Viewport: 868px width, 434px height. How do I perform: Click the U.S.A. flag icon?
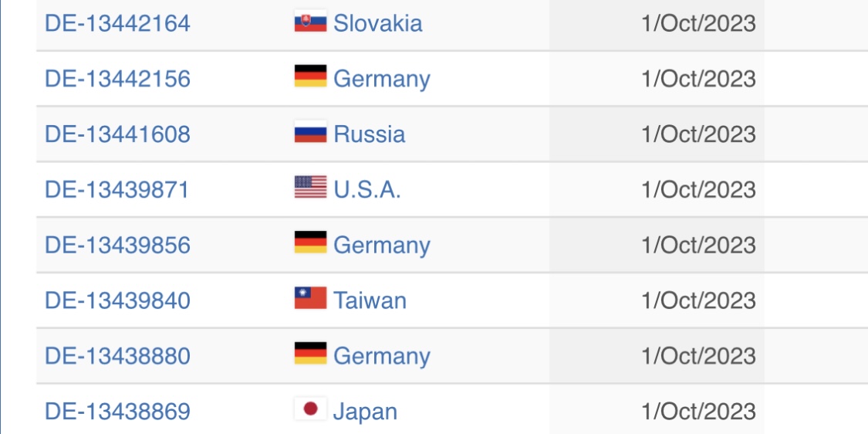pyautogui.click(x=311, y=188)
